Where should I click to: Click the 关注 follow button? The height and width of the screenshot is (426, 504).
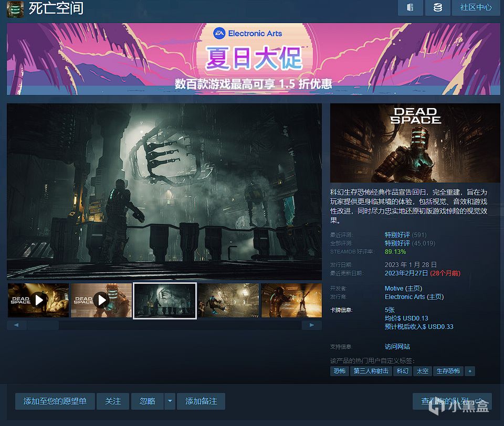tap(113, 401)
